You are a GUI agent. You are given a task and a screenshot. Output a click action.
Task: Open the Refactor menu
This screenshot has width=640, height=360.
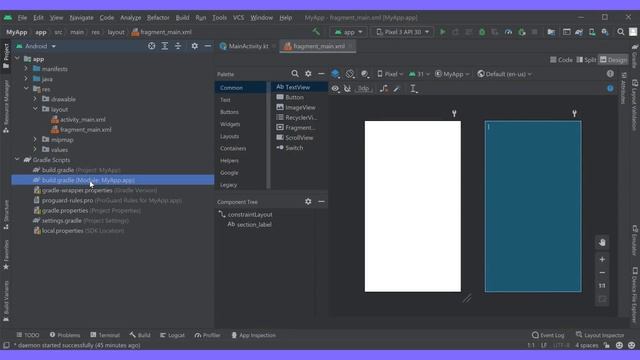click(x=158, y=18)
